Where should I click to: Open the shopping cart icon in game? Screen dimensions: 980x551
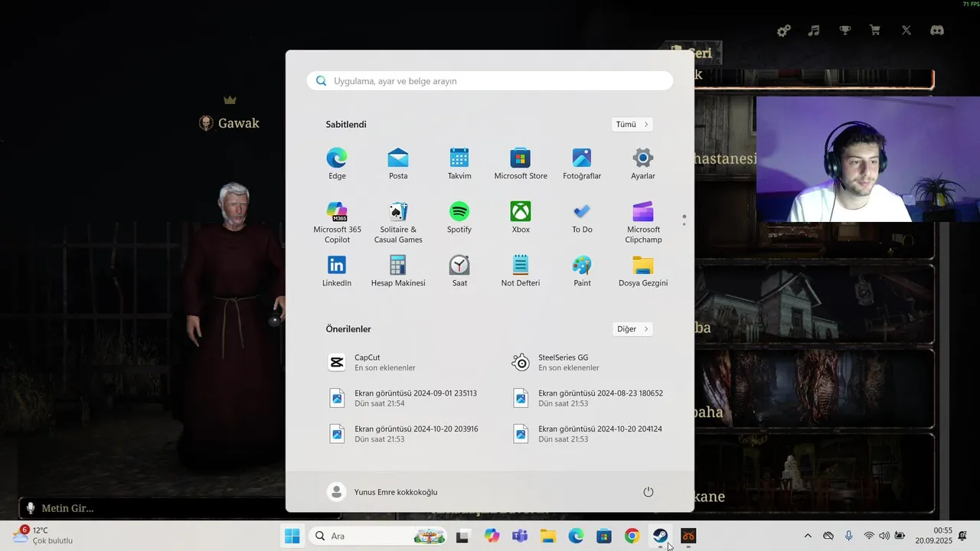(x=875, y=31)
